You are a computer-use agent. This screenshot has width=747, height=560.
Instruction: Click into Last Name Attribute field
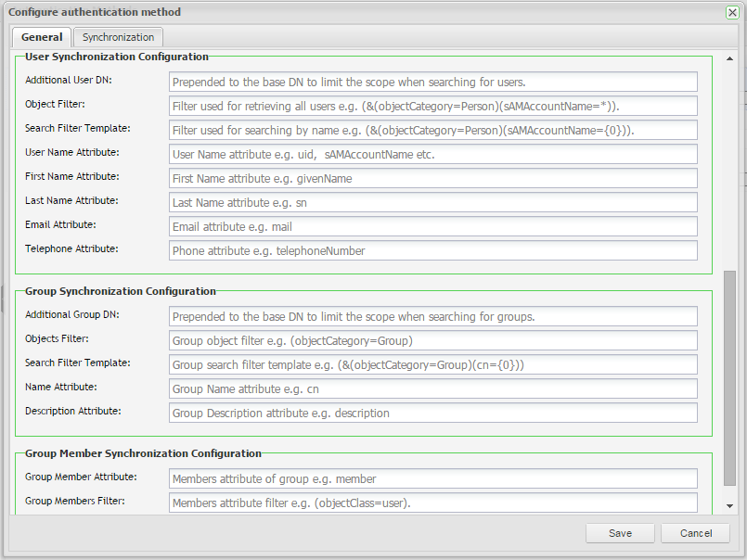point(432,202)
